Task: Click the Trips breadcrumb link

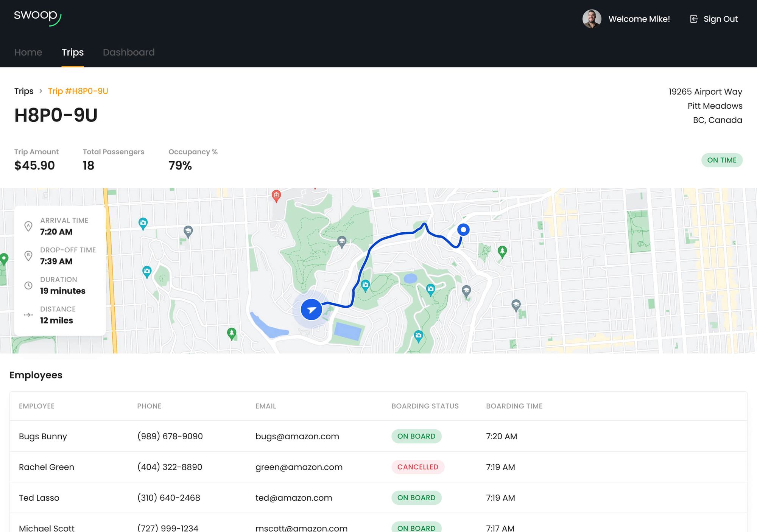Action: (x=24, y=91)
